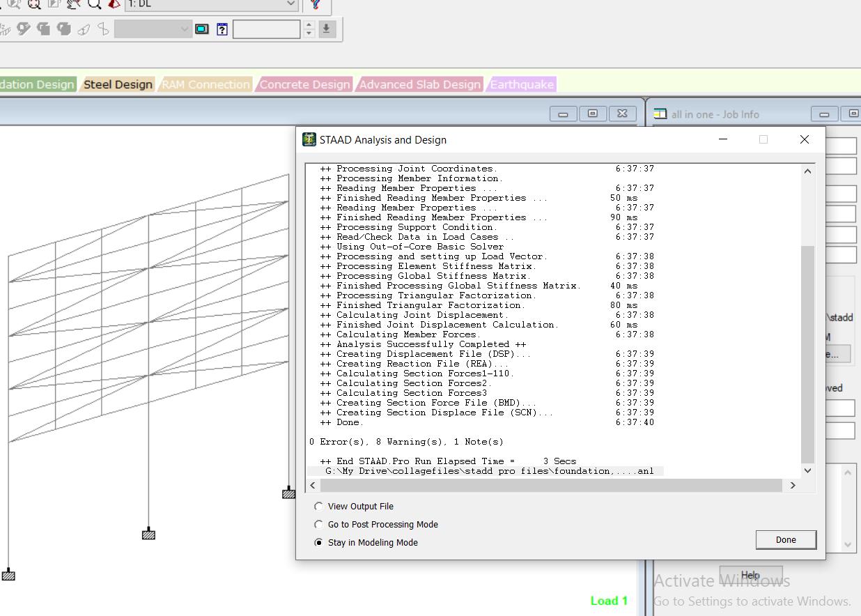Click the rightmost fixed support in the model
861x616 pixels.
click(288, 493)
